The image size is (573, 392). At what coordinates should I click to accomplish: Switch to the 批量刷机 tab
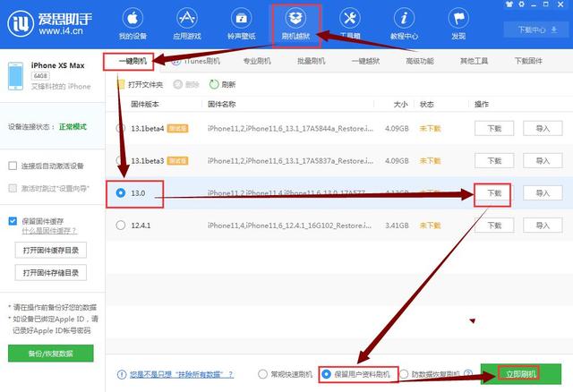(312, 61)
